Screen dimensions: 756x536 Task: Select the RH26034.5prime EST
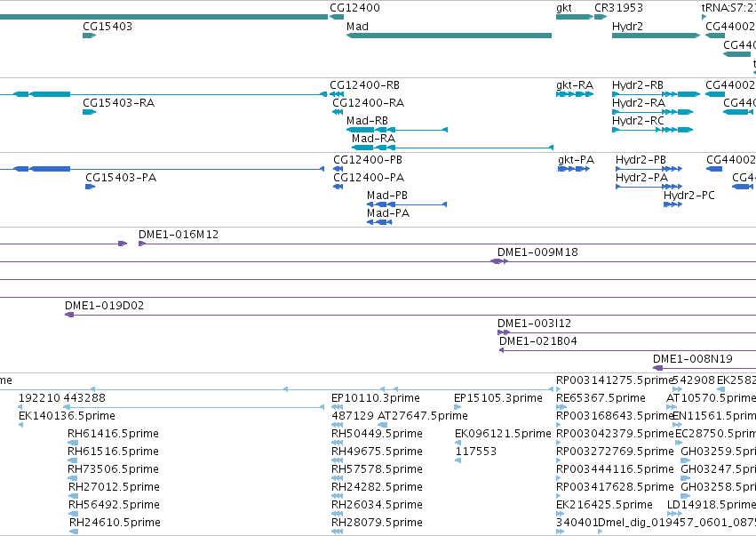pos(337,514)
